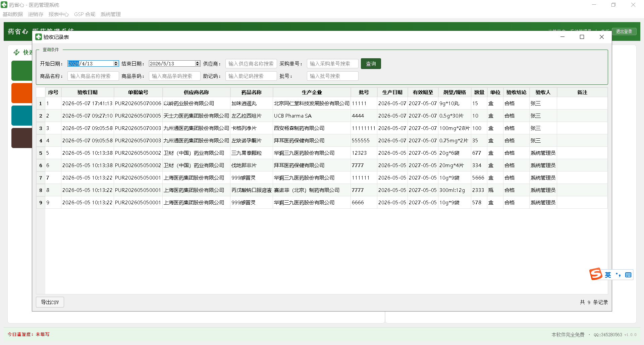This screenshot has height=345, width=644.
Task: Select row header 5 in the table
Action: (x=41, y=153)
